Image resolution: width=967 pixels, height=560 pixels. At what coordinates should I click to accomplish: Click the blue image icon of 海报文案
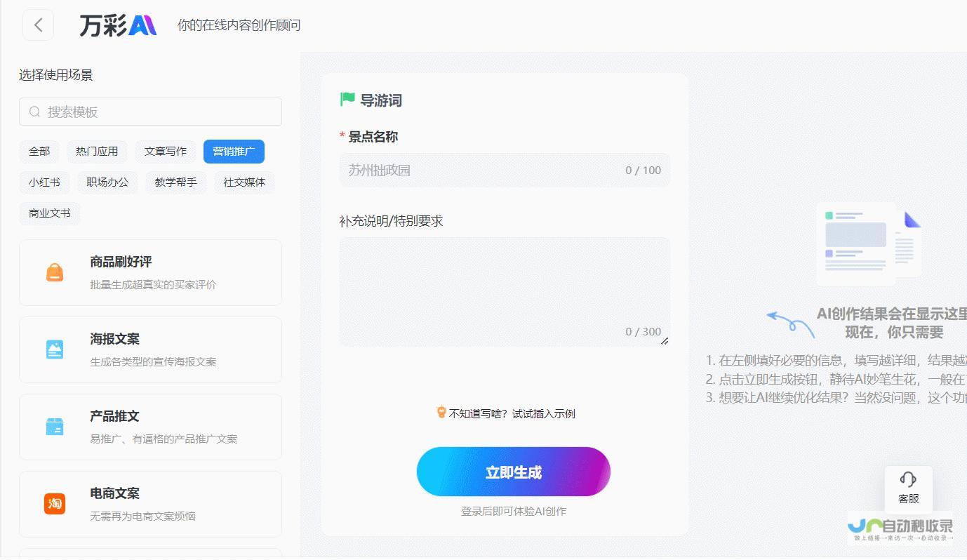pos(55,349)
